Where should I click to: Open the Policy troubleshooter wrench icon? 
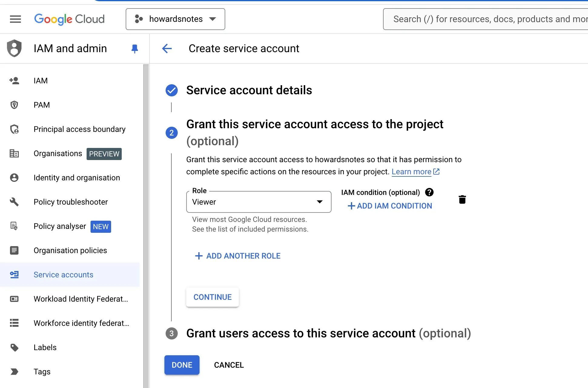(x=14, y=202)
